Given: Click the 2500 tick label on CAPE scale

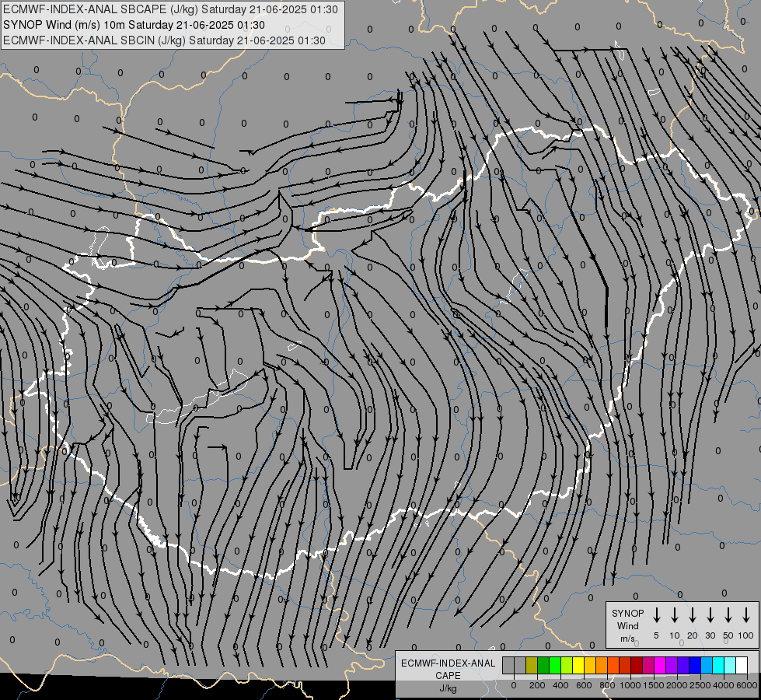Looking at the screenshot, I should click(x=700, y=685).
